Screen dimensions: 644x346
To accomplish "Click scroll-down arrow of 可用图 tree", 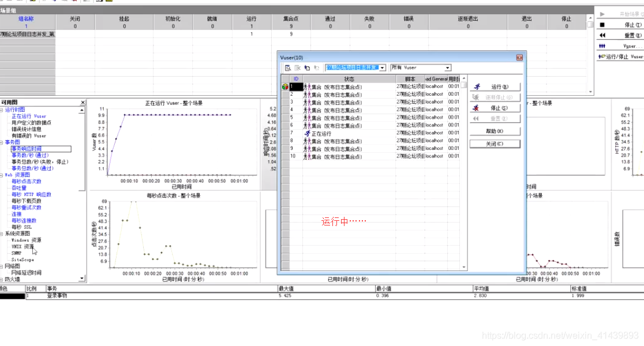I will click(82, 279).
